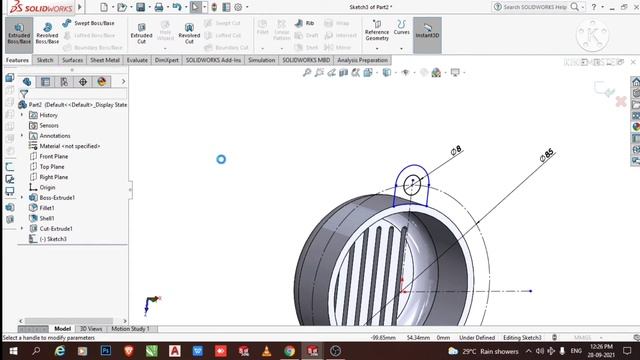
Task: Expand the Cut-Extrude1 feature
Action: tap(22, 229)
